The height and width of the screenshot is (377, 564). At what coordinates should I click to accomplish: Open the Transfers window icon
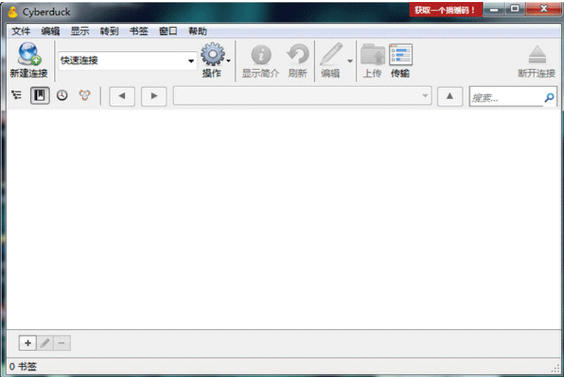pyautogui.click(x=401, y=55)
